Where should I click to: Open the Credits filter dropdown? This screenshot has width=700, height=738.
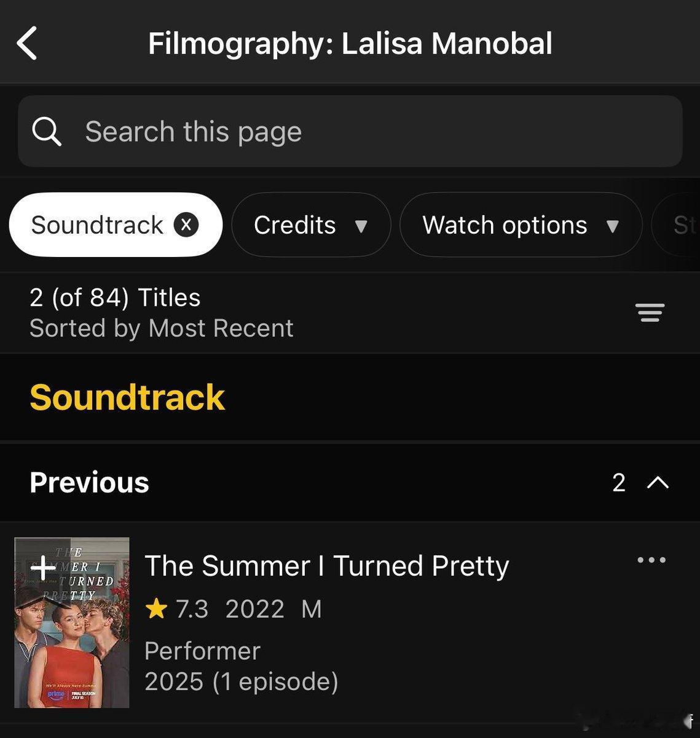311,225
